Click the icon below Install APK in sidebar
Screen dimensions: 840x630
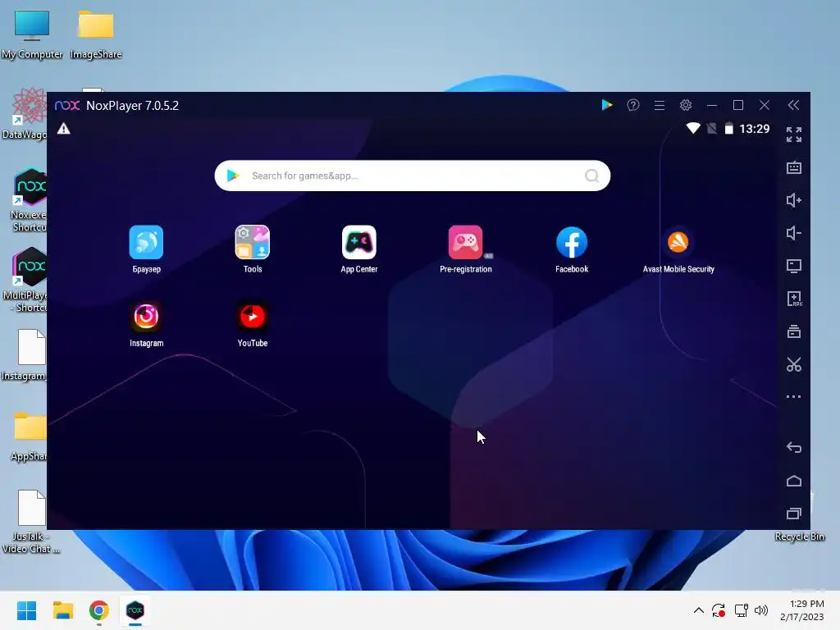794,331
